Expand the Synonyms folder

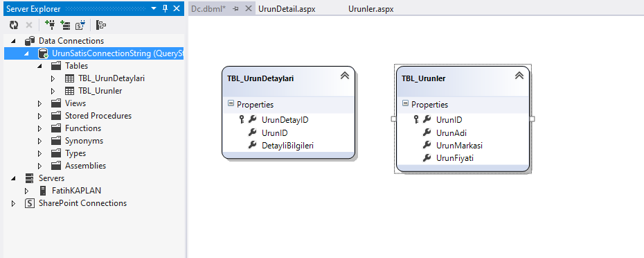40,141
